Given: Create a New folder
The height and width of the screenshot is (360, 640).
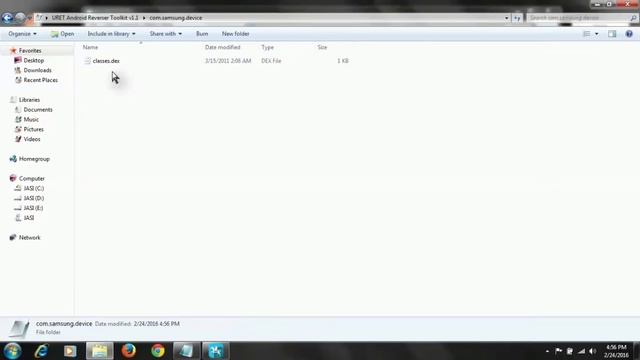Looking at the screenshot, I should [236, 33].
